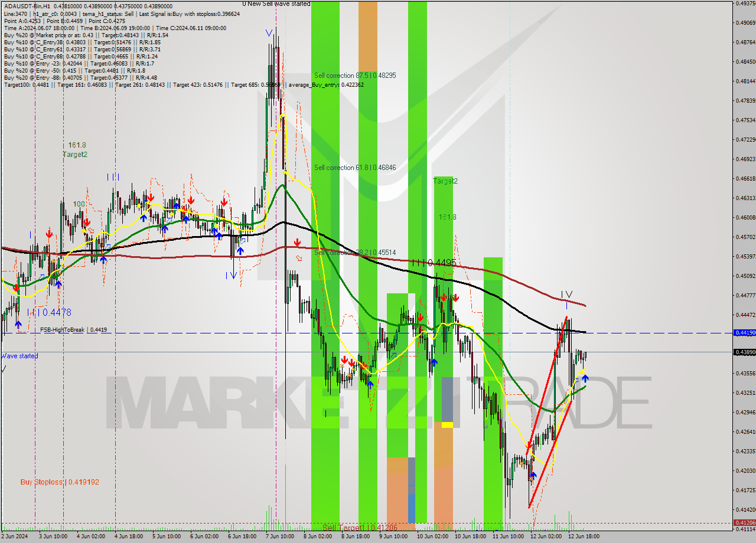Select the 'Buy %20 @ Market price' line
The height and width of the screenshot is (543, 756).
[x=86, y=35]
